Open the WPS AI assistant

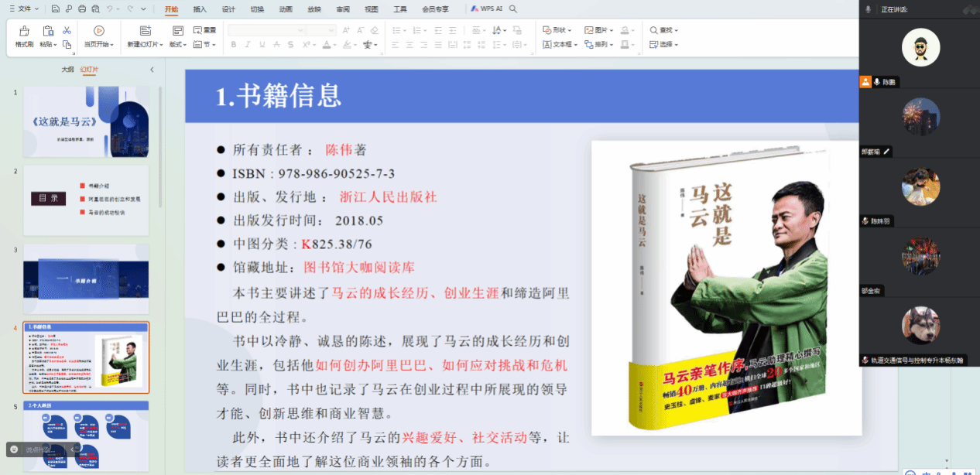(x=487, y=9)
